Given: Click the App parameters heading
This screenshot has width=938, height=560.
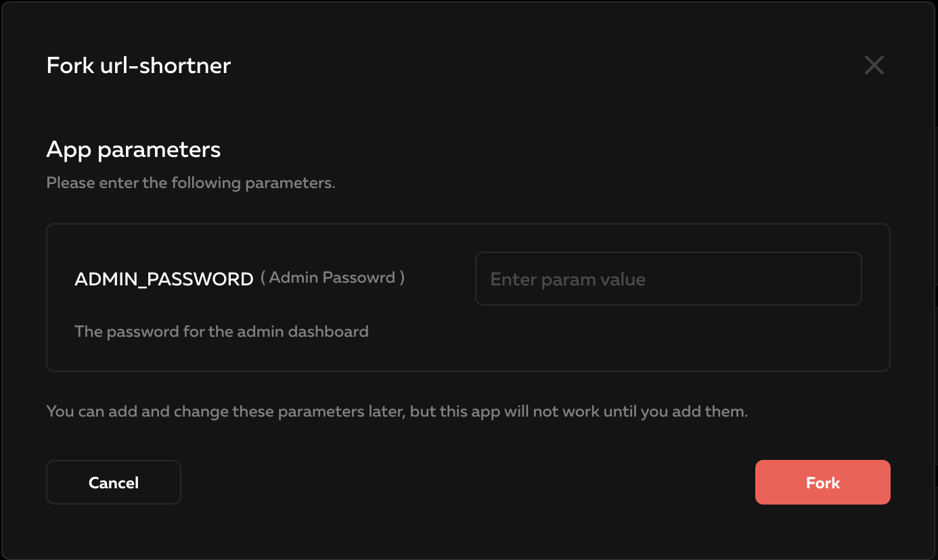Looking at the screenshot, I should (133, 149).
